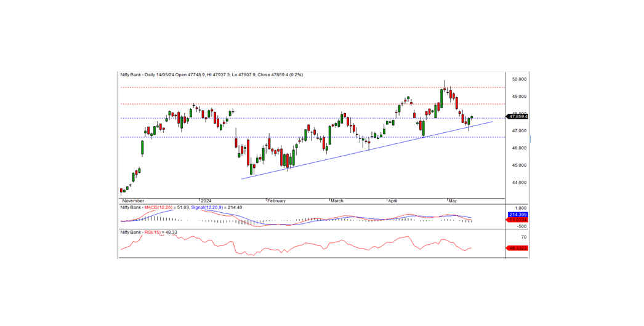Viewport: 644px width, 326px height.
Task: Click the 46,000 price axis label
Action: pos(520,148)
